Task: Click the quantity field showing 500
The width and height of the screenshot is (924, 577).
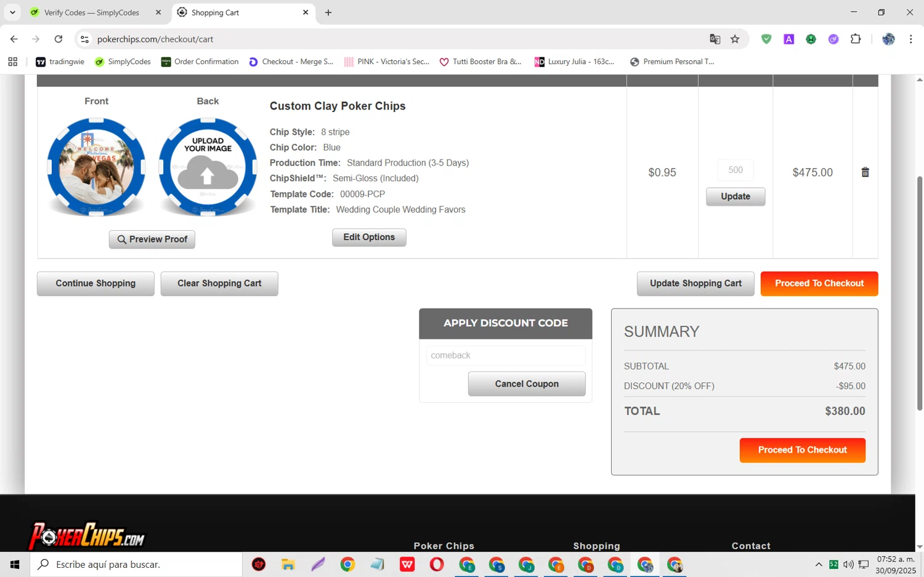Action: click(x=736, y=170)
